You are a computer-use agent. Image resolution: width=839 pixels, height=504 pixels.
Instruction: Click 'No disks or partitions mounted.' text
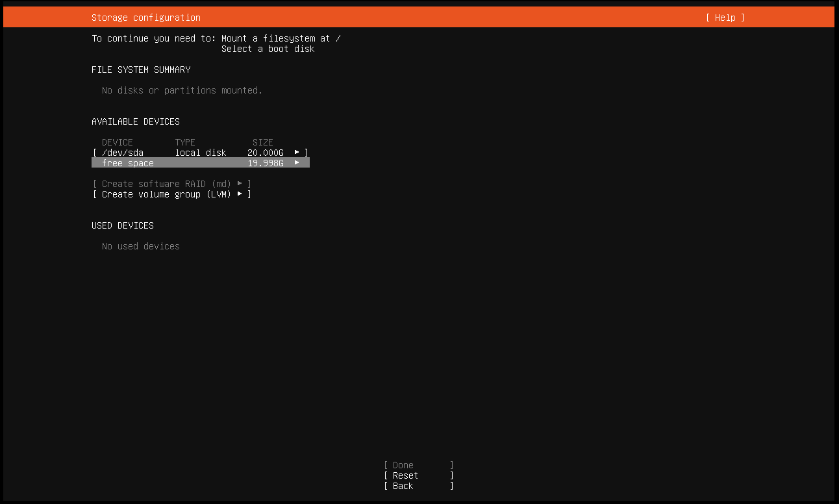(x=182, y=90)
